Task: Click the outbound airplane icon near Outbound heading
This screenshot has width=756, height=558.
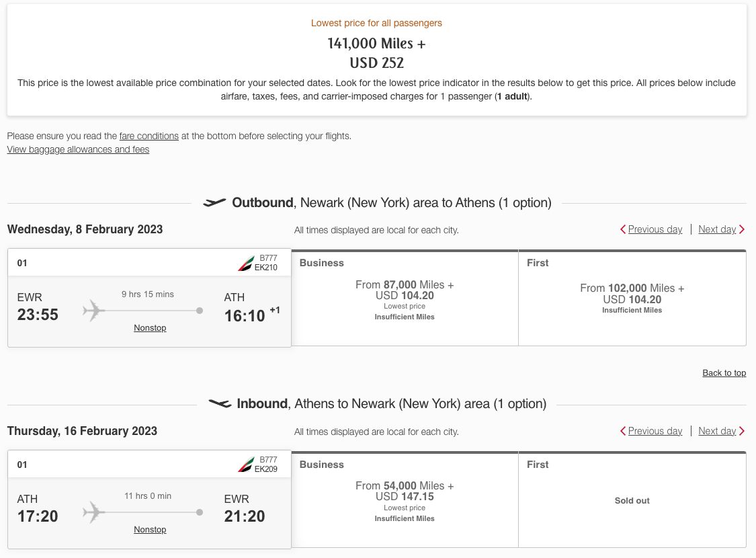Action: coord(215,202)
